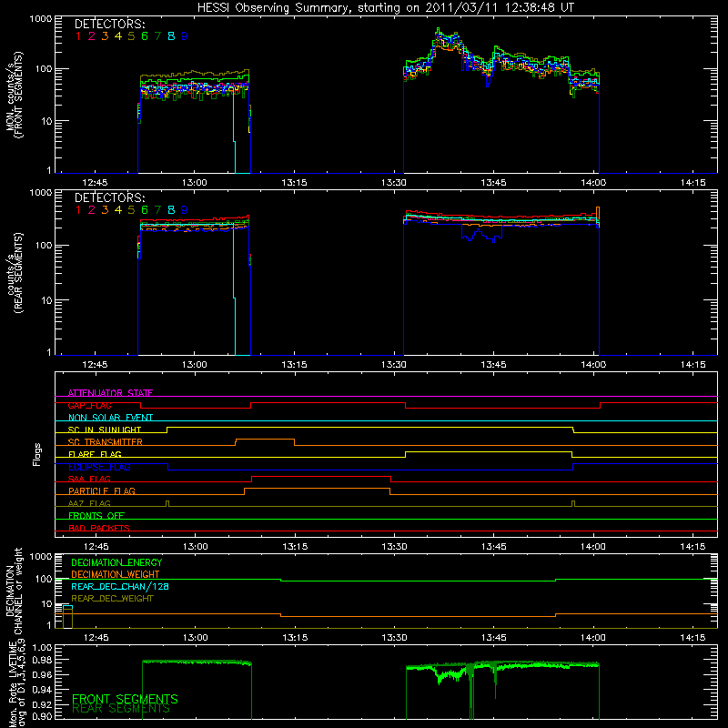Click the NON_SOLAR_EVENT flag label
Screen dimensions: 728x728
pyautogui.click(x=110, y=418)
